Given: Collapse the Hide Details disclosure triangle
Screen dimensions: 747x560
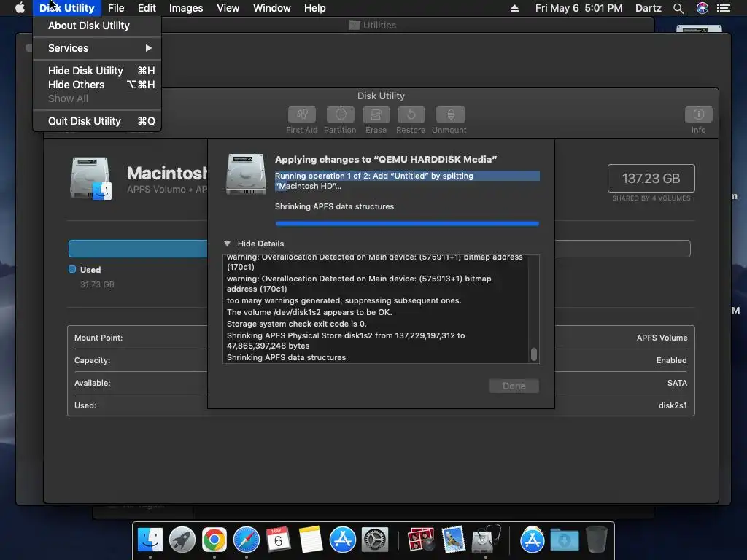Looking at the screenshot, I should pos(228,244).
